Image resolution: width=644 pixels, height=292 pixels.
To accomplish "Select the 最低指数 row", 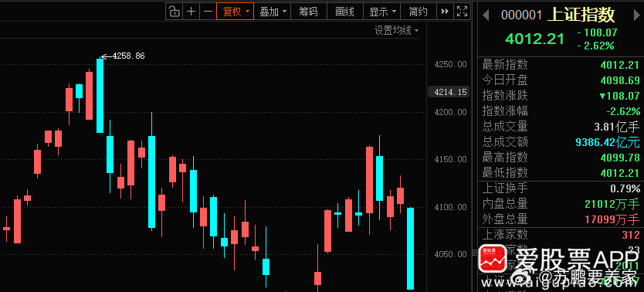I will pyautogui.click(x=561, y=173).
